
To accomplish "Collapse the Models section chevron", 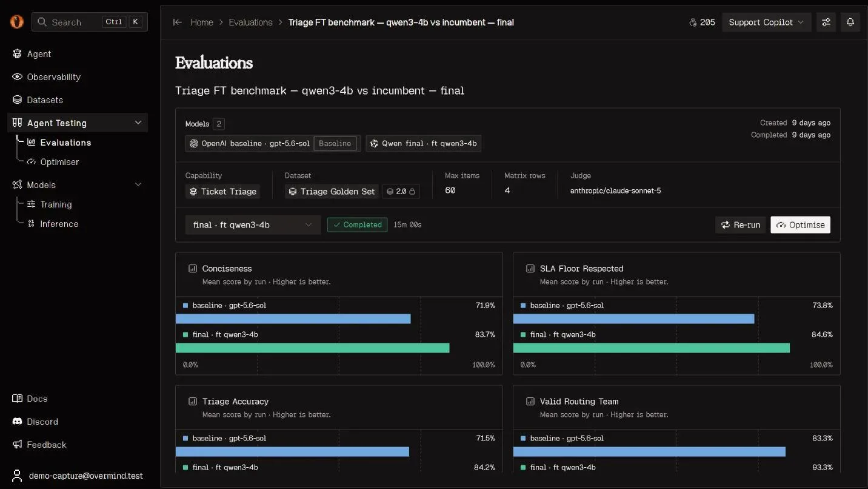I will coord(138,184).
